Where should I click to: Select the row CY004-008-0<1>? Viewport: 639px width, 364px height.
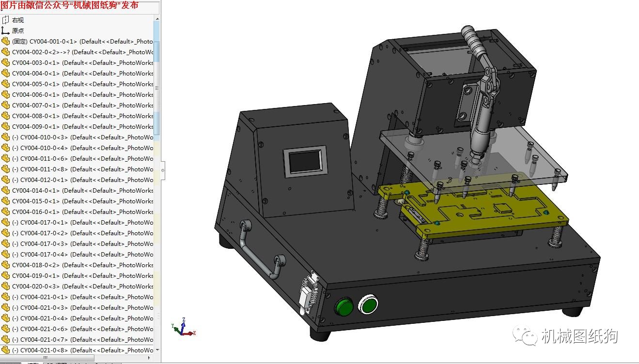tap(77, 116)
